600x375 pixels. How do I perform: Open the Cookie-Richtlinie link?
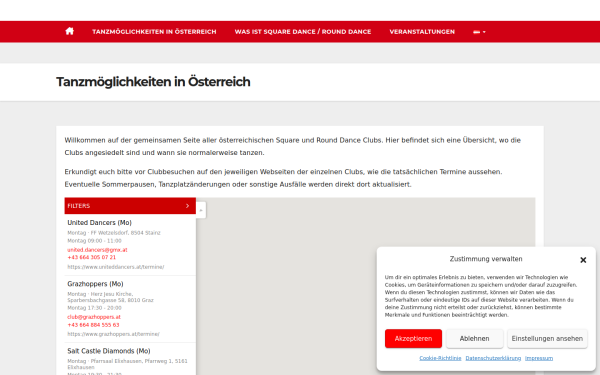coord(440,358)
